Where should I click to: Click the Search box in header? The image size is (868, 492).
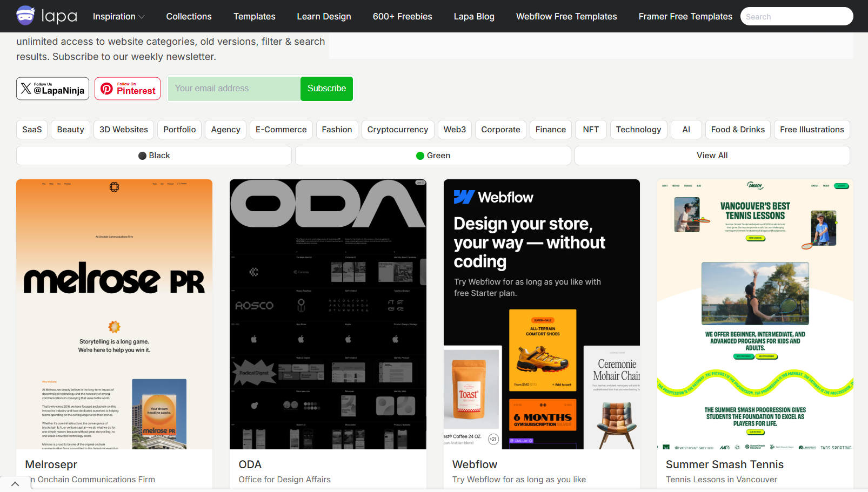(796, 17)
